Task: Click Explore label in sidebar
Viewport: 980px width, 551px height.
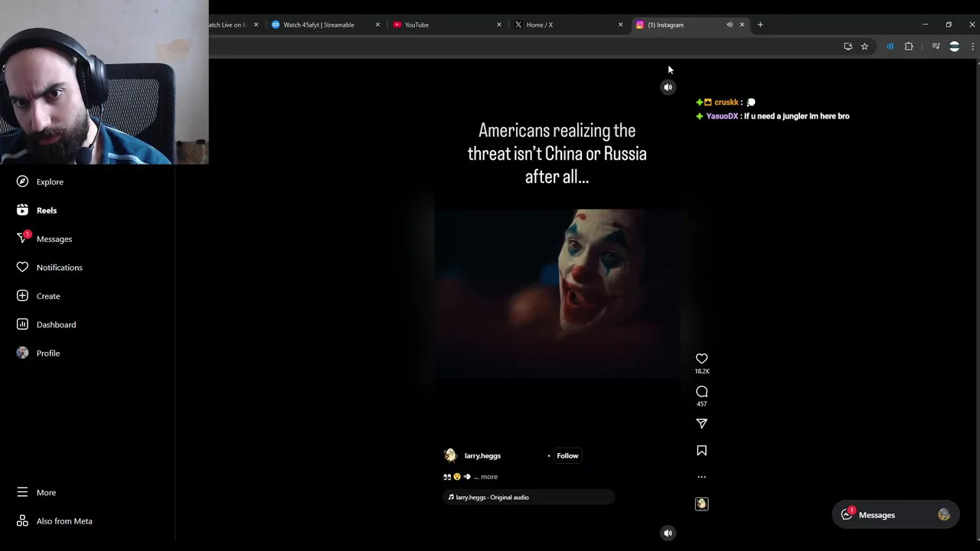Action: (x=50, y=181)
